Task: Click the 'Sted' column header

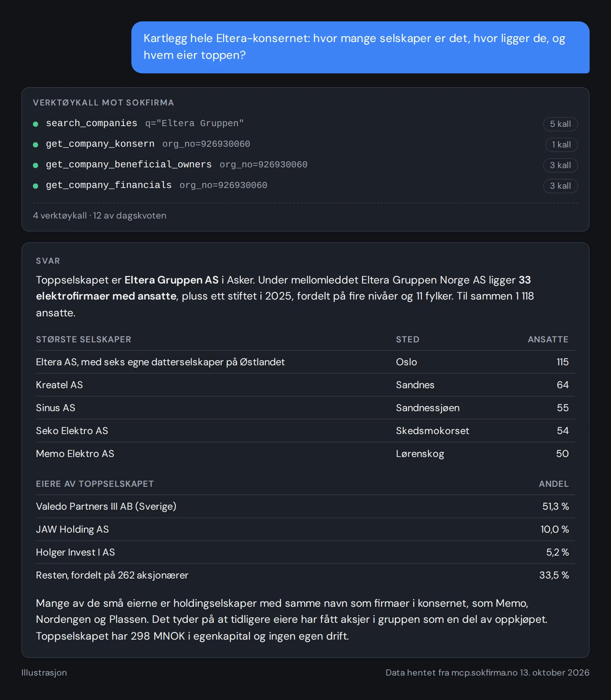Action: point(407,339)
